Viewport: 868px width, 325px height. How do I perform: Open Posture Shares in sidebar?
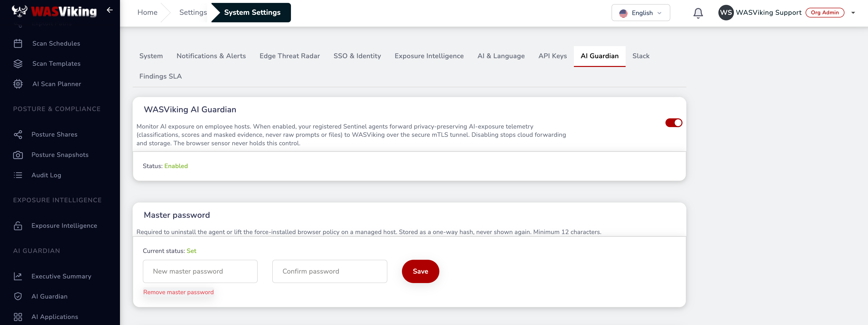tap(54, 135)
